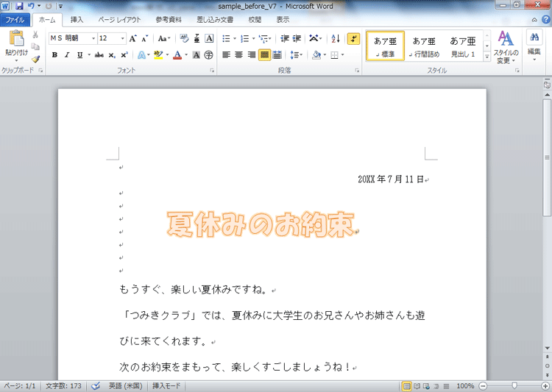Click スタイルの変更 change styles button
Screen dimensions: 552x392
pos(506,47)
